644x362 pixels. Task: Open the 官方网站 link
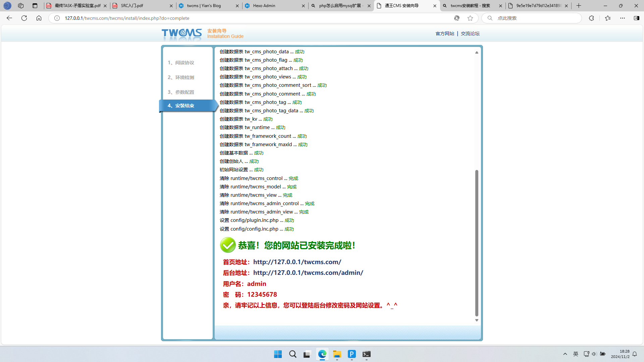[445, 34]
